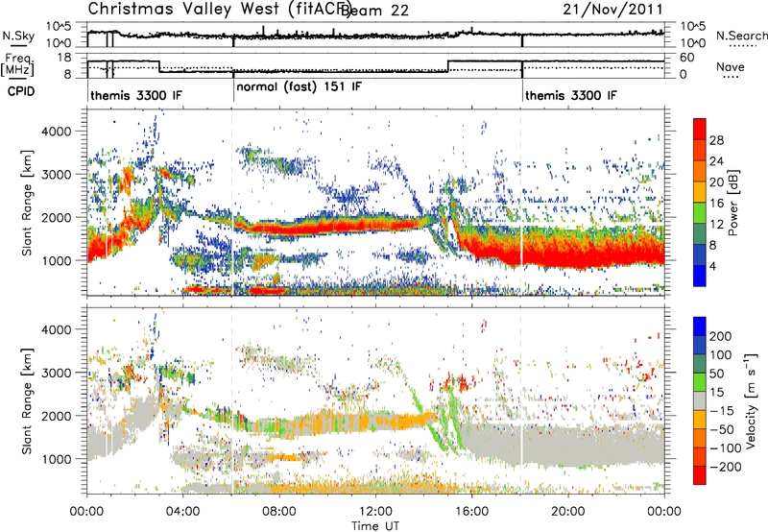Click the 'Nave' legend label

(731, 66)
